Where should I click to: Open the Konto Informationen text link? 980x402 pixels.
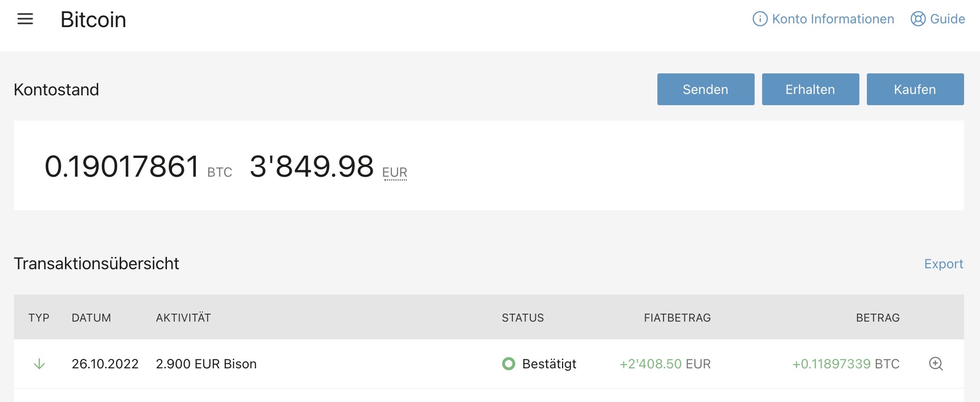(x=833, y=19)
